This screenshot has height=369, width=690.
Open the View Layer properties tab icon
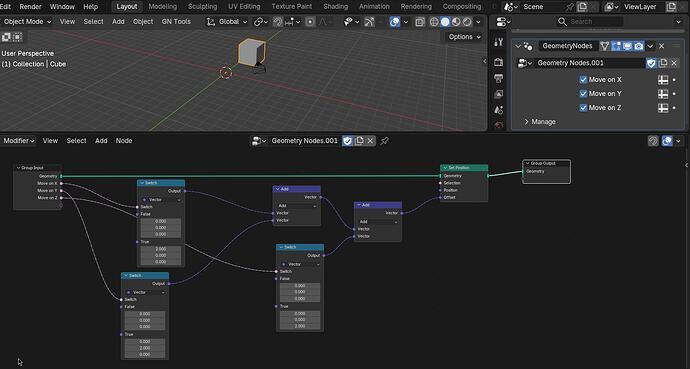(499, 94)
